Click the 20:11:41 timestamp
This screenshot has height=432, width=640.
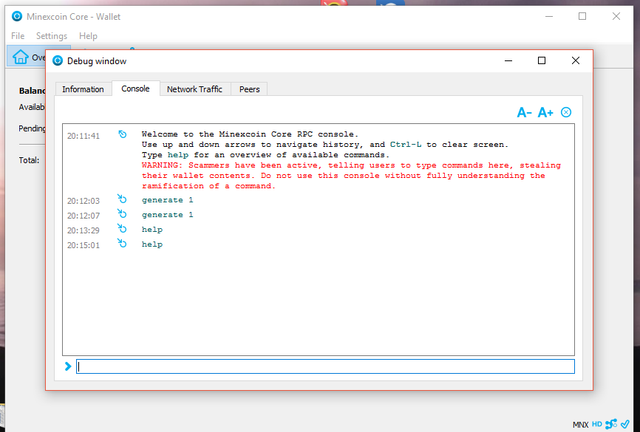83,136
